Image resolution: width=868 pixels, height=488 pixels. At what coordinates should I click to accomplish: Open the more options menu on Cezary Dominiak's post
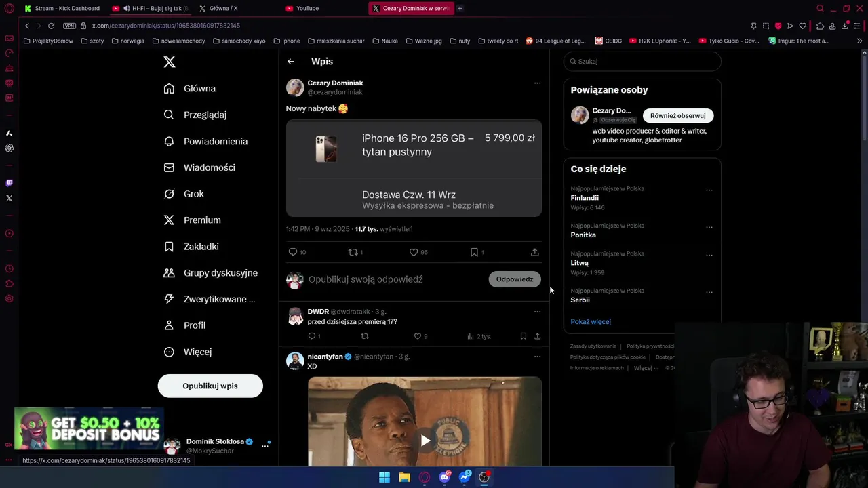537,83
